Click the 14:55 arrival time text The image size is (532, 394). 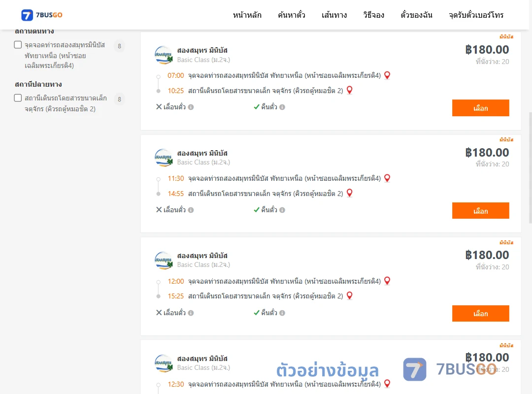coord(176,194)
